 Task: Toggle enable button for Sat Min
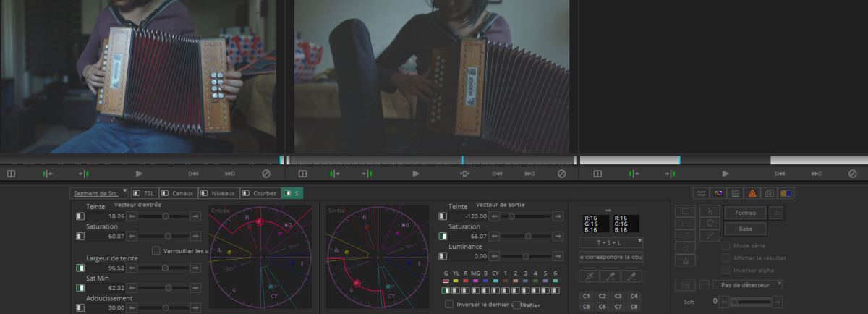[x=80, y=288]
